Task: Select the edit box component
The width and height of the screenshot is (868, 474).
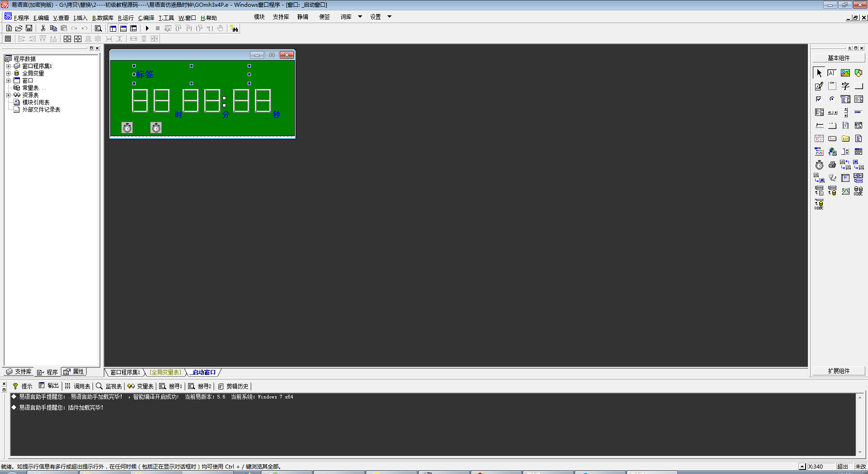Action: pos(832,73)
